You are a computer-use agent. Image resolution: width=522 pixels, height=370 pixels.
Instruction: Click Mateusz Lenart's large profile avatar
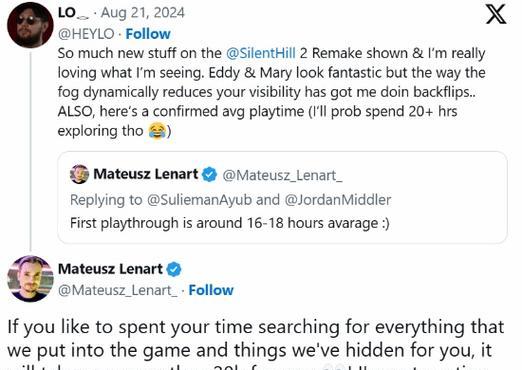[30, 279]
